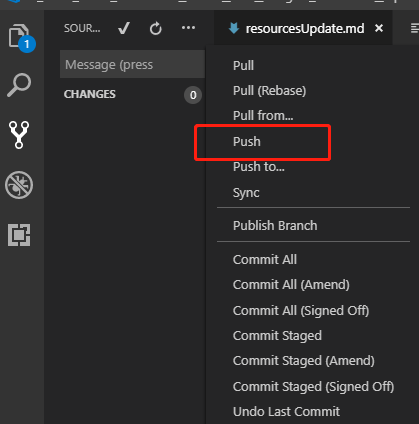
Task: Open the Explorer files icon
Action: (19, 36)
